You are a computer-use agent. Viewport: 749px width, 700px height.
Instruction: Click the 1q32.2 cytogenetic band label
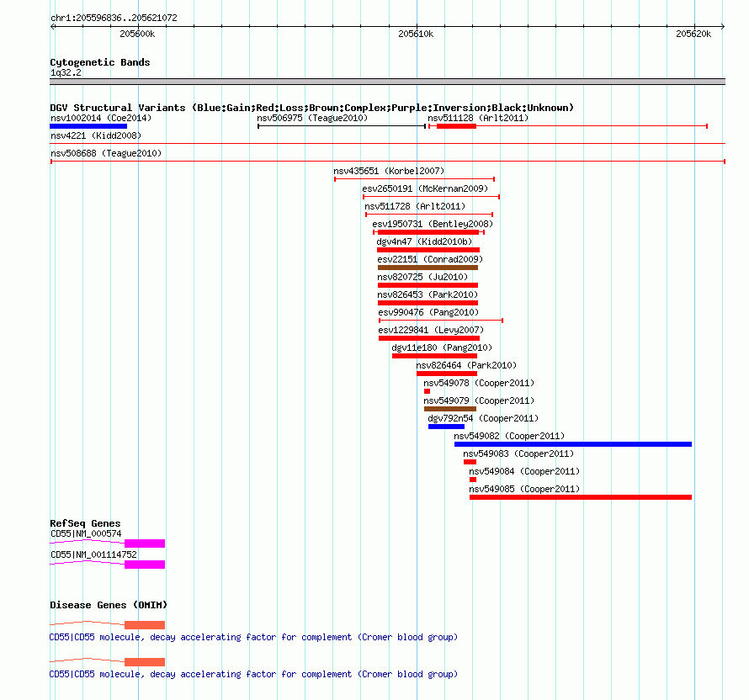pos(66,72)
